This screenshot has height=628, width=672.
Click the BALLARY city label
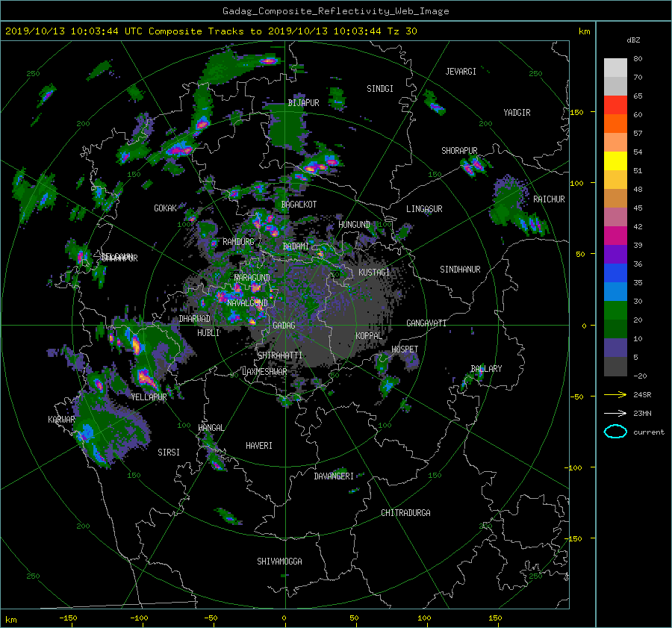pos(486,369)
